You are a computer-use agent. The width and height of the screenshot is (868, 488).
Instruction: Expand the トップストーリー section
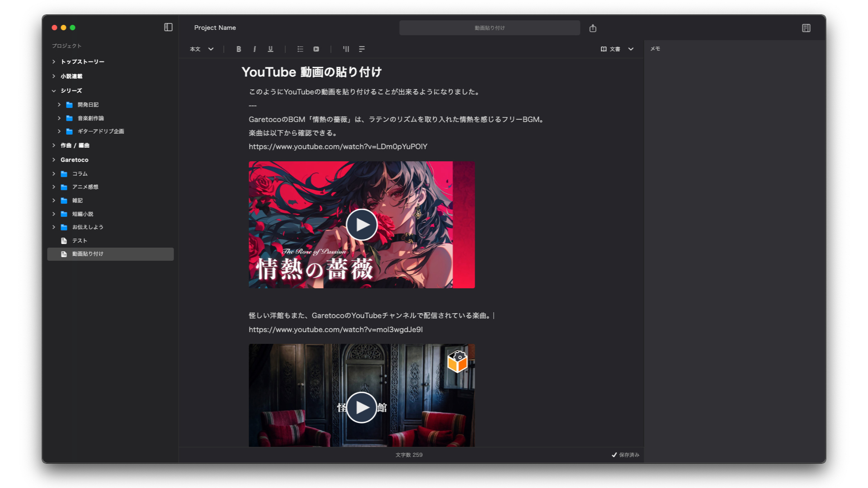tap(54, 61)
